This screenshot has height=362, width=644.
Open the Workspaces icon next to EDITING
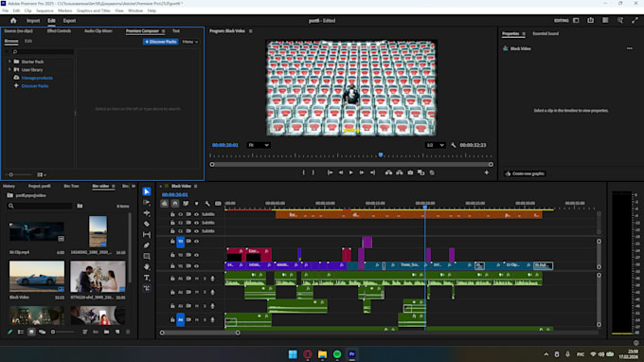click(576, 20)
